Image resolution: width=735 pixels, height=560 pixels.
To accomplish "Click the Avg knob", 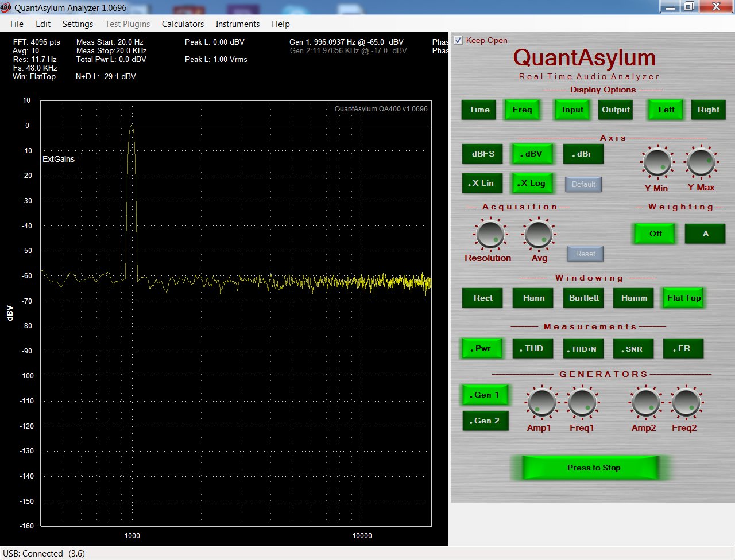I will tap(539, 234).
